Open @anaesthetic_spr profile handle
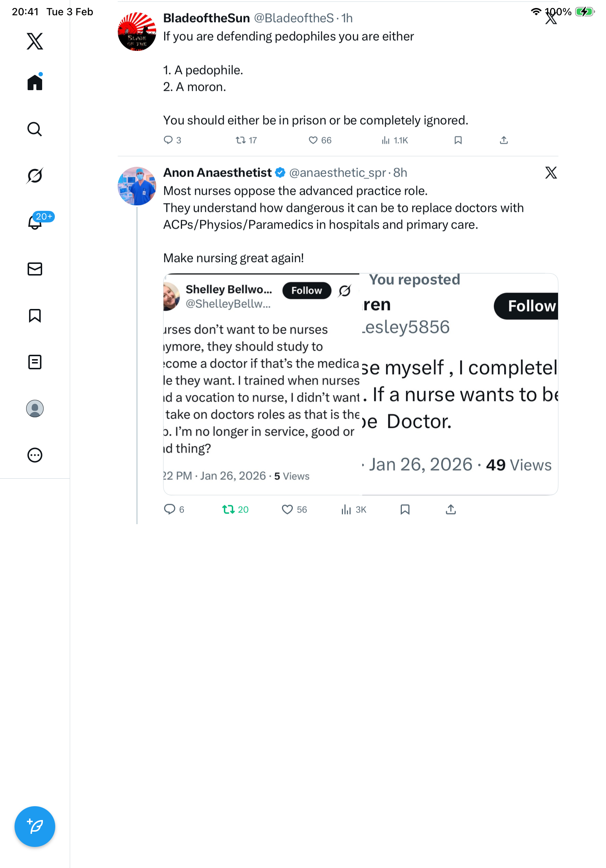Viewport: 606px width, 868px height. pyautogui.click(x=338, y=173)
